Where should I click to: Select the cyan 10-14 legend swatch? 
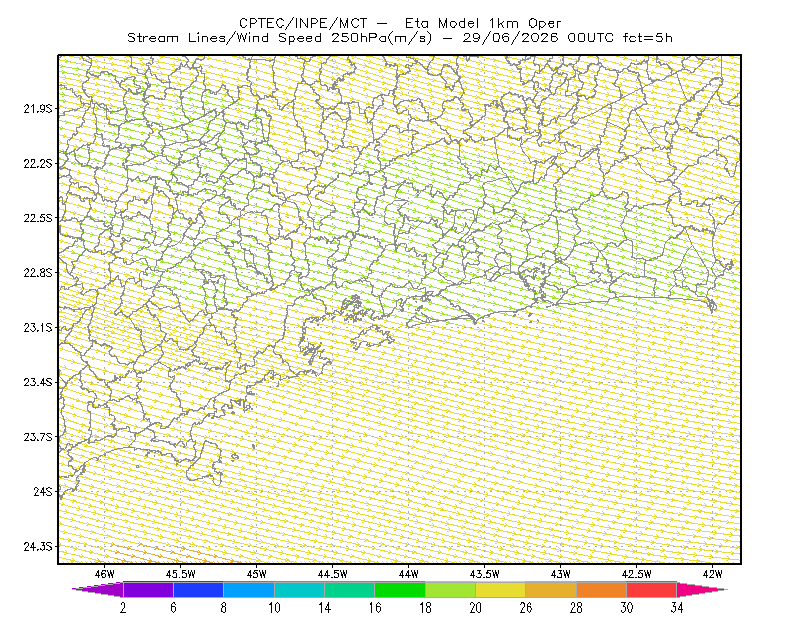pos(299,589)
